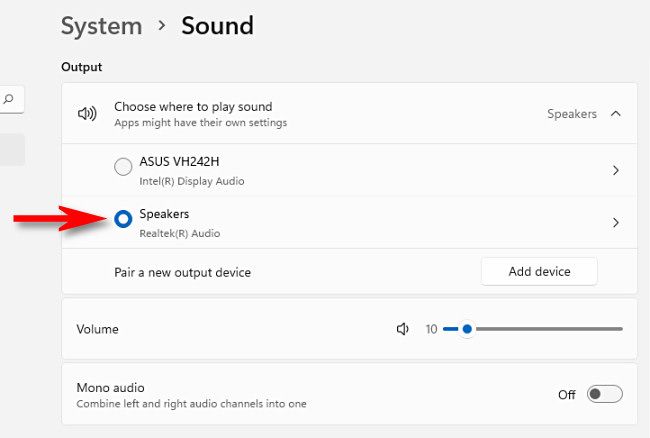This screenshot has width=650, height=438.
Task: Click the Intel(R) Display Audio subtitle
Action: tap(192, 181)
